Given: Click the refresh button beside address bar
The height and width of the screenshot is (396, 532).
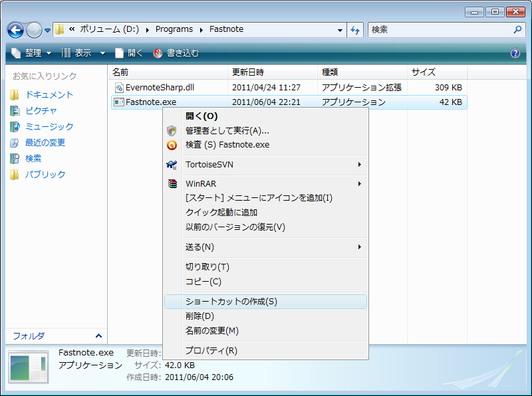Looking at the screenshot, I should 355,30.
